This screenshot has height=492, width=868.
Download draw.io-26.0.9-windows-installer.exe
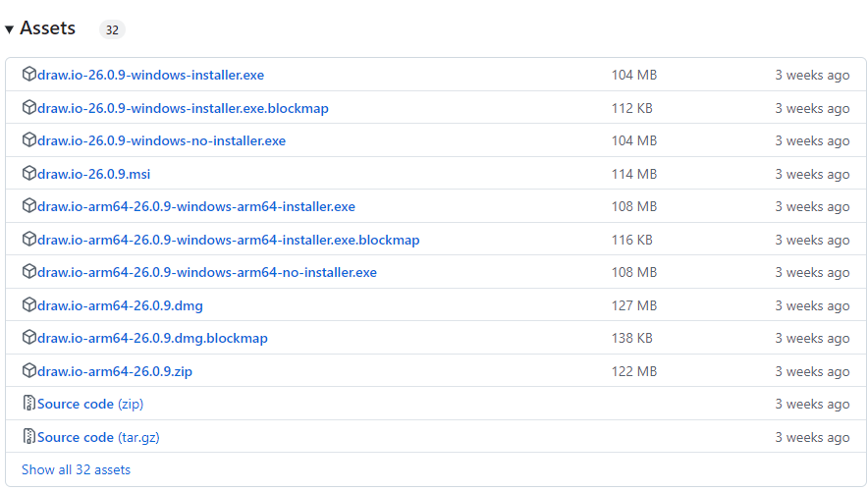(150, 75)
